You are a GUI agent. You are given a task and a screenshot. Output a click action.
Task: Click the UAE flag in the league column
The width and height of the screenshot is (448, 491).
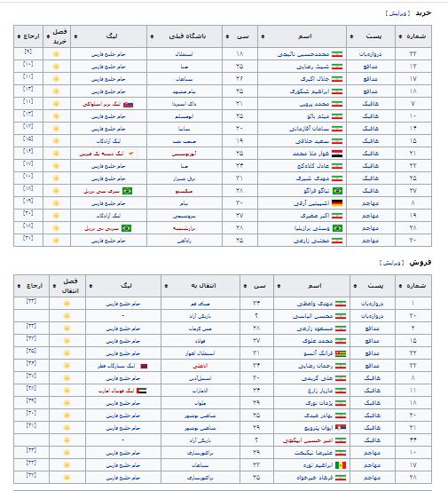tap(141, 391)
